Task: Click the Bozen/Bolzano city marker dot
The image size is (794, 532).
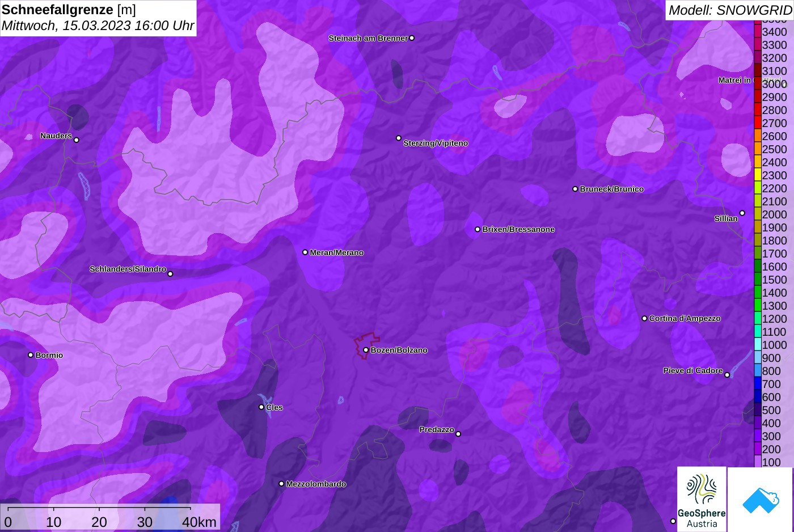Action: (x=366, y=350)
